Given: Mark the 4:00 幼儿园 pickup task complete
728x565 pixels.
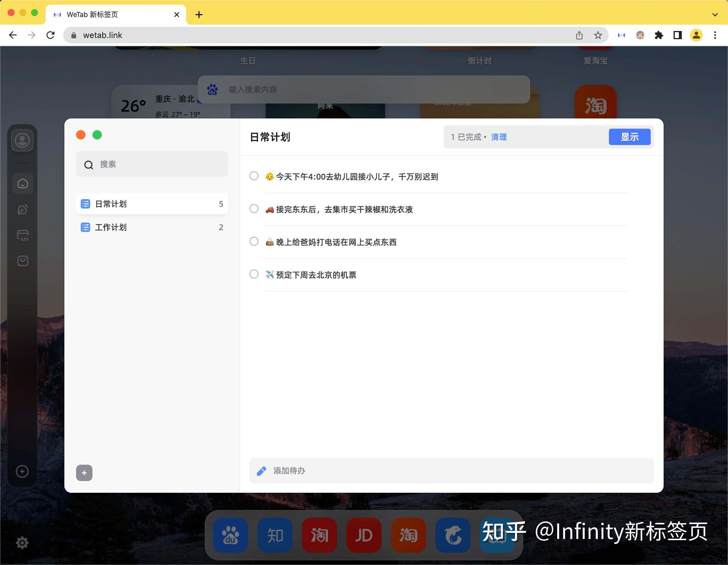Looking at the screenshot, I should click(x=254, y=176).
